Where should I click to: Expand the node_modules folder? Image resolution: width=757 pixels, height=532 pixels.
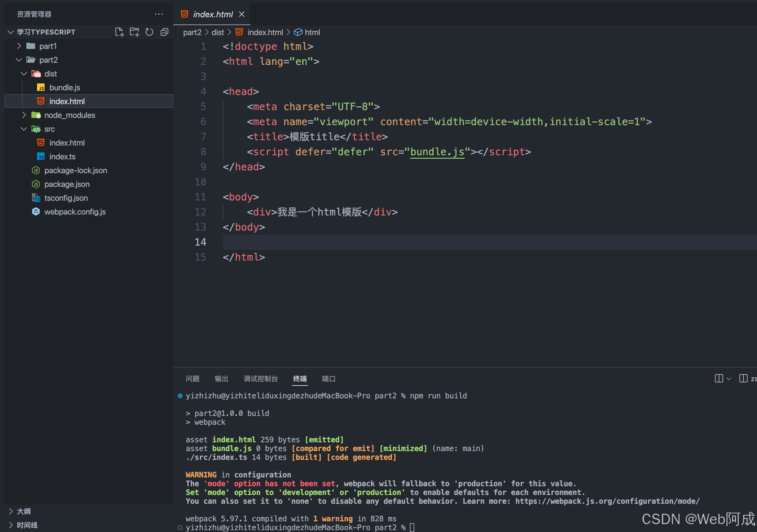[x=70, y=115]
